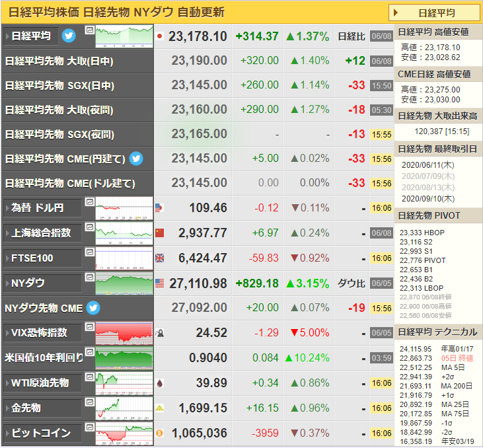This screenshot has height=448, width=483.
Task: Open 金先物 mini chart thumbnail
Action: (124, 408)
